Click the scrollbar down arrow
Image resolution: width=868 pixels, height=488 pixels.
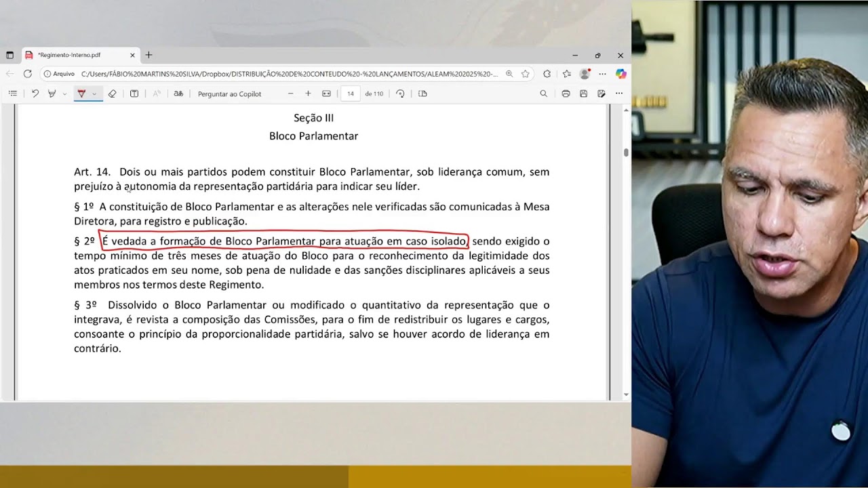tap(626, 394)
